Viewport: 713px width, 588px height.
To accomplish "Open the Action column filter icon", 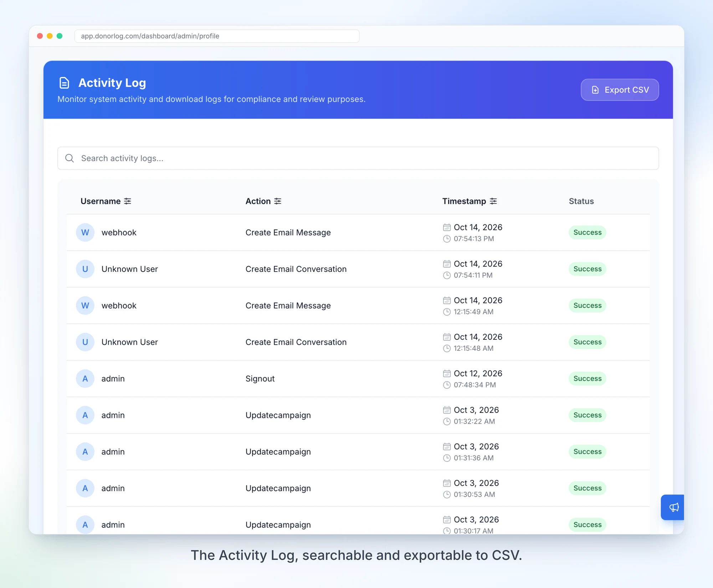I will click(x=278, y=201).
